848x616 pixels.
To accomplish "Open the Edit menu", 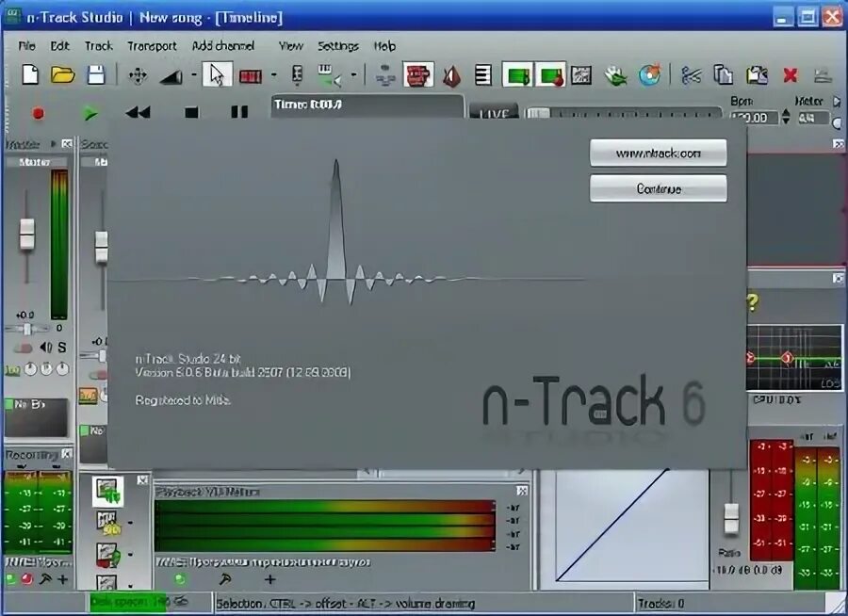I will [x=59, y=46].
